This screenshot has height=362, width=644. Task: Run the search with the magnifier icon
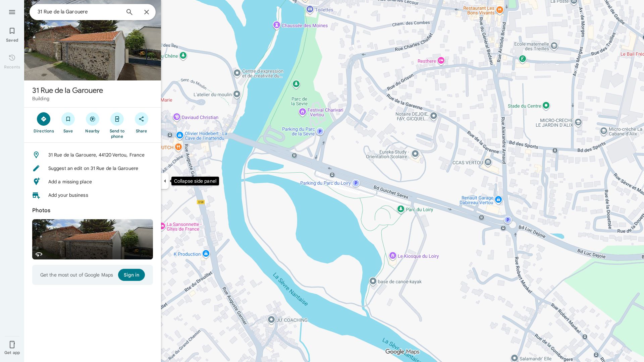click(129, 12)
